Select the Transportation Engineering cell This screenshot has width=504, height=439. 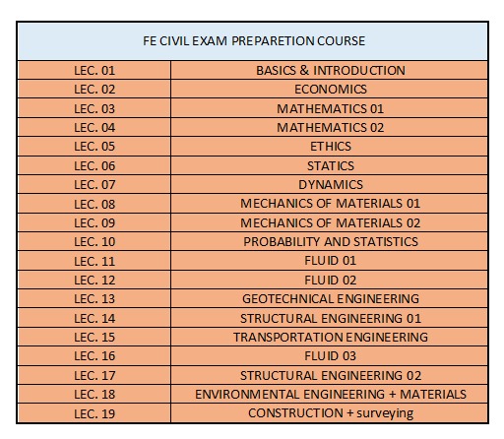click(x=329, y=337)
